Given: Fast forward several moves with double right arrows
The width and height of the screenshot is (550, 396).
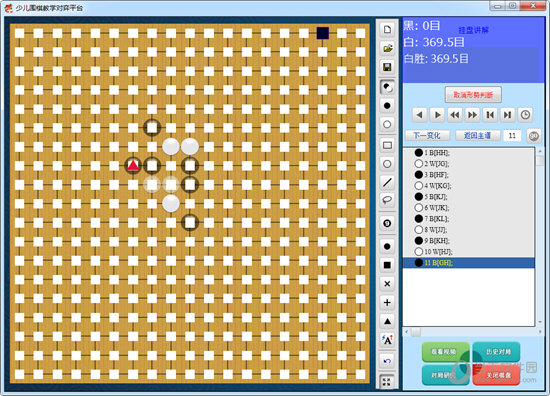Looking at the screenshot, I should pos(472,115).
